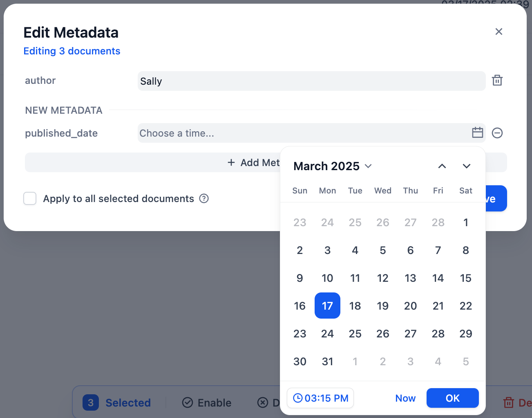Edit the author field containing Sally
Image resolution: width=532 pixels, height=418 pixels.
coord(311,81)
